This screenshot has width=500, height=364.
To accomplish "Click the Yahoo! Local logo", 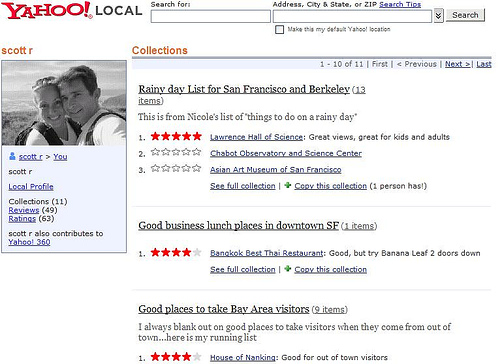I will click(72, 10).
